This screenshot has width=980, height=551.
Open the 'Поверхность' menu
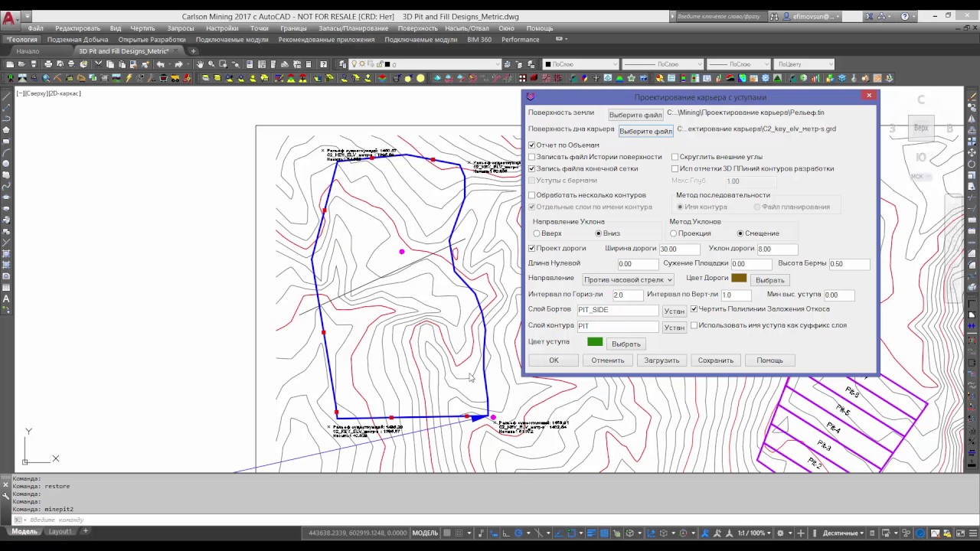point(417,28)
